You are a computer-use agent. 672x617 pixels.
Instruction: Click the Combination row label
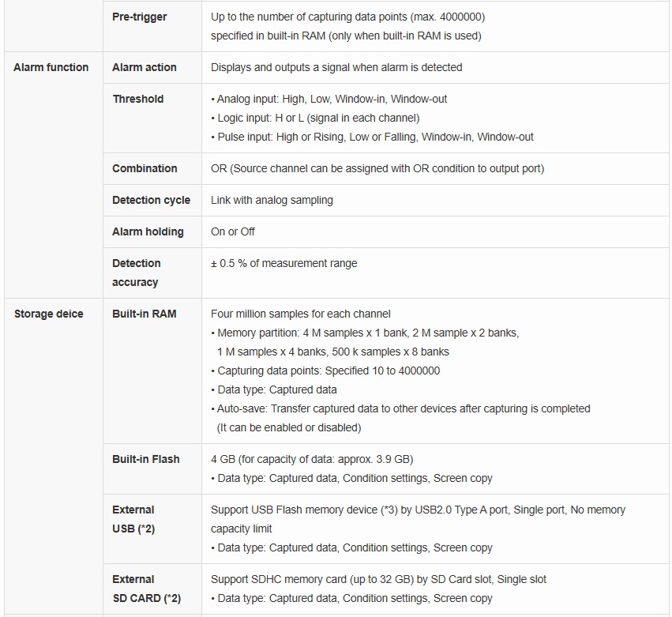point(145,168)
